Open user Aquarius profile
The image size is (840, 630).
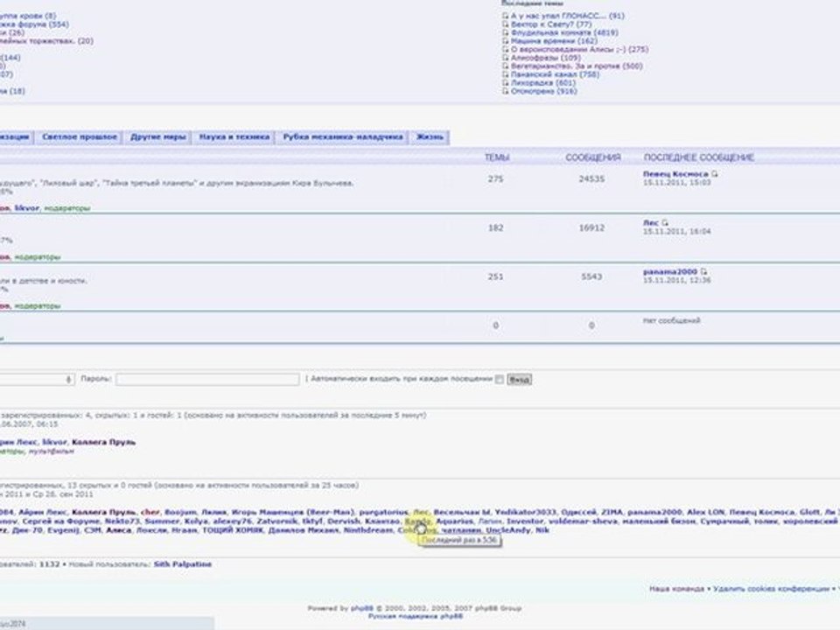pyautogui.click(x=454, y=521)
